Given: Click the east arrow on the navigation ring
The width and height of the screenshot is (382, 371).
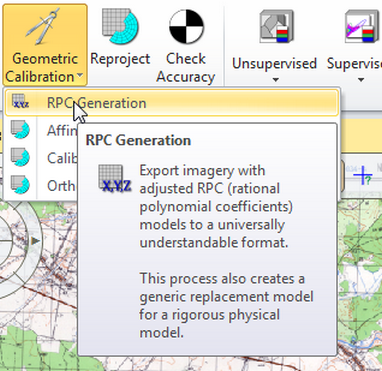Looking at the screenshot, I should click(35, 241).
